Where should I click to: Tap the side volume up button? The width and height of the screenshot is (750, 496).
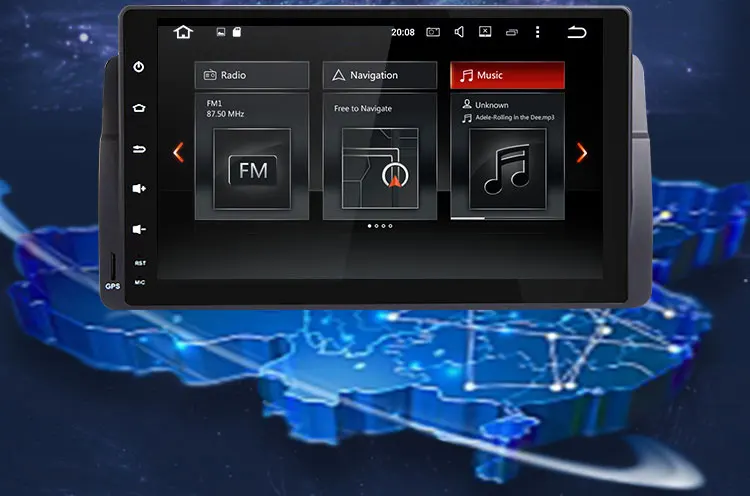pyautogui.click(x=139, y=188)
